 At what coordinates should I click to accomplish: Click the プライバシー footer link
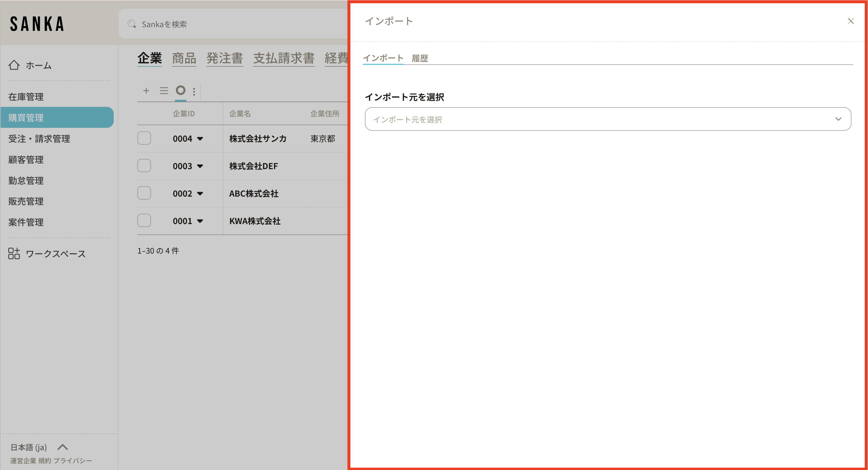click(72, 461)
